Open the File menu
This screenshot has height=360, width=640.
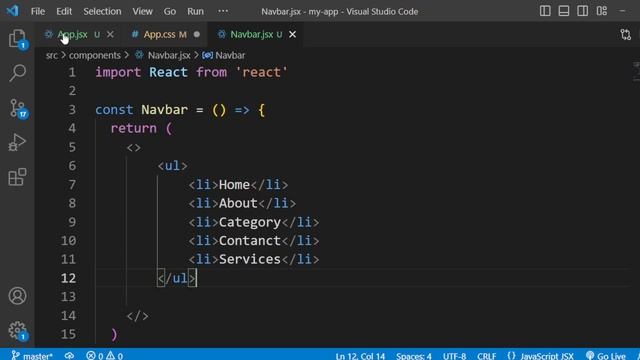pyautogui.click(x=38, y=11)
